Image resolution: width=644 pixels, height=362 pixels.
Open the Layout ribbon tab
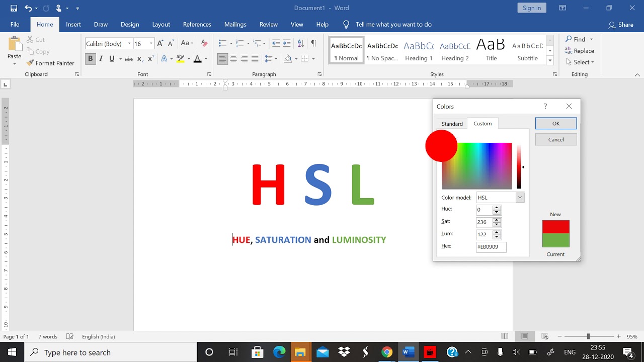point(161,24)
